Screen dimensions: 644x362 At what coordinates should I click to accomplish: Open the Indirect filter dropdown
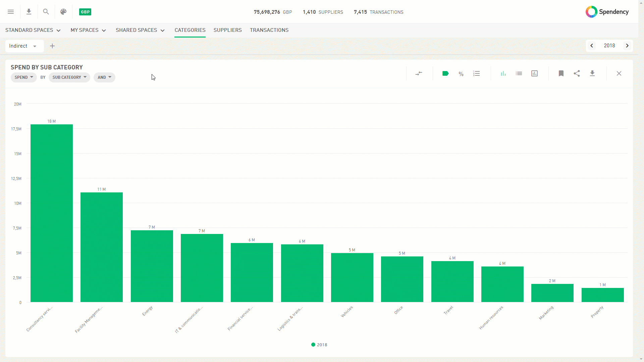coord(24,46)
